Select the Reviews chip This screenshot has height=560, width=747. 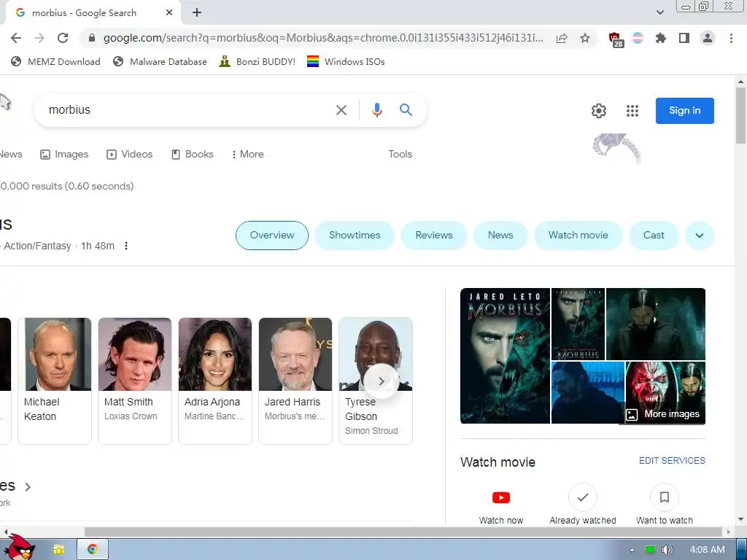(433, 236)
